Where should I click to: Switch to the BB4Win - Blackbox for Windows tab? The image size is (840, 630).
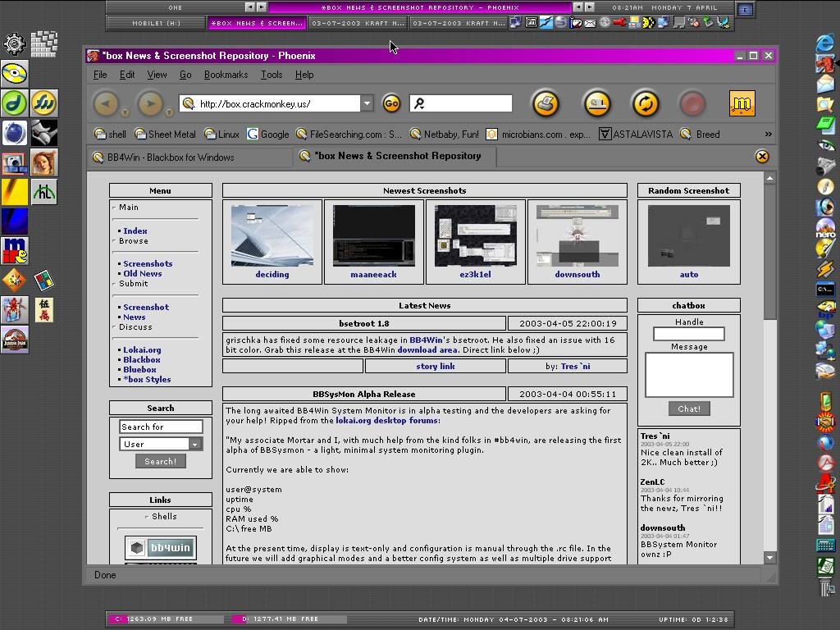coord(189,157)
